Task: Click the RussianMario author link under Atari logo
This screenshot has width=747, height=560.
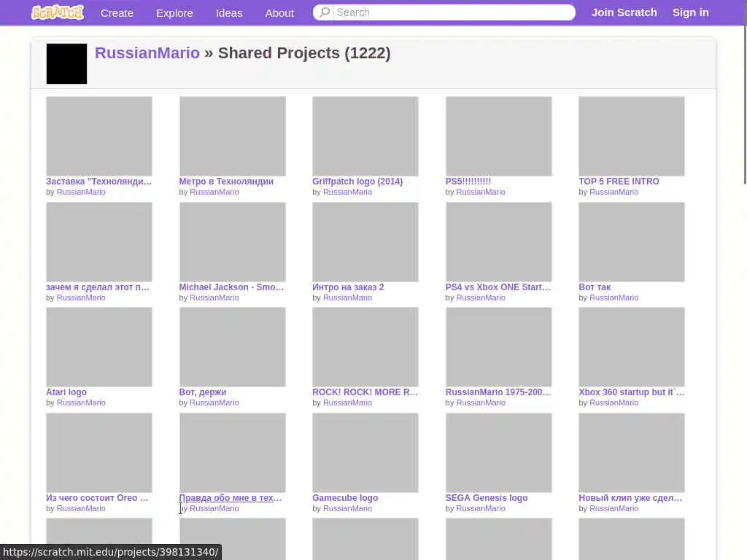Action: (x=81, y=402)
